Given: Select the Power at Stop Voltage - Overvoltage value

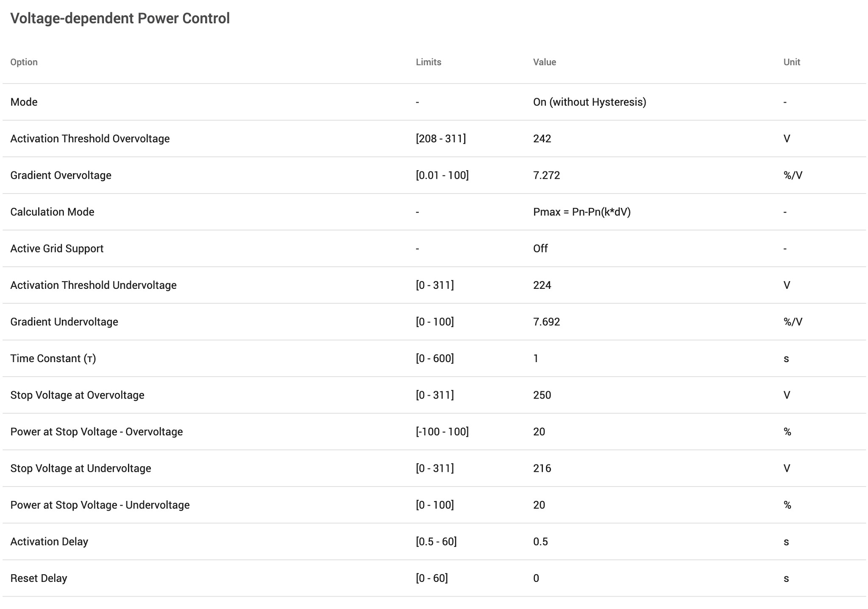Looking at the screenshot, I should point(539,432).
